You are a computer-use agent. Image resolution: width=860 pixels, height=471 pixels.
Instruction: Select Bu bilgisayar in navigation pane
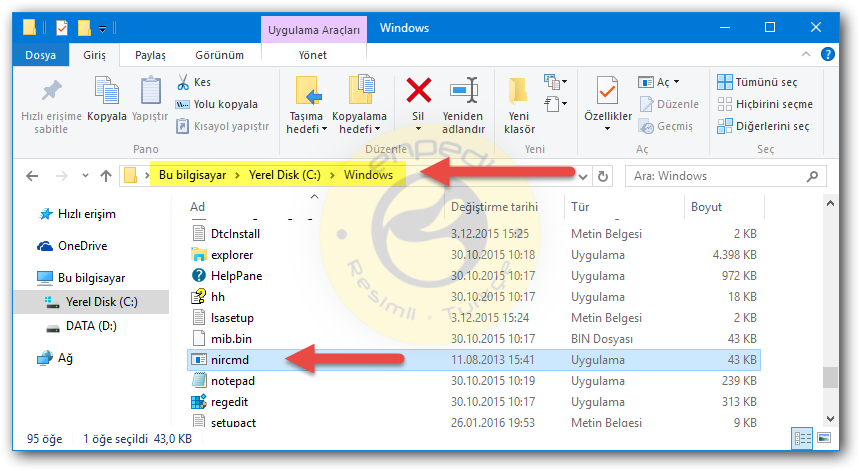[81, 278]
